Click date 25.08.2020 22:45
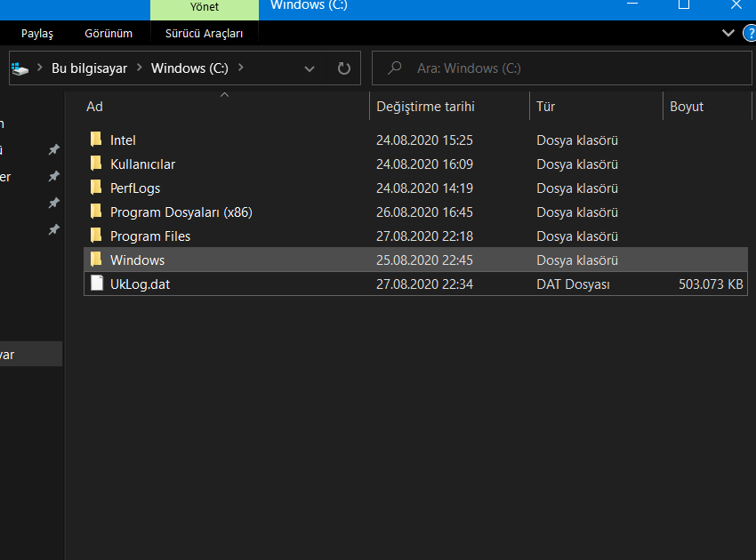756x560 pixels. pyautogui.click(x=424, y=260)
